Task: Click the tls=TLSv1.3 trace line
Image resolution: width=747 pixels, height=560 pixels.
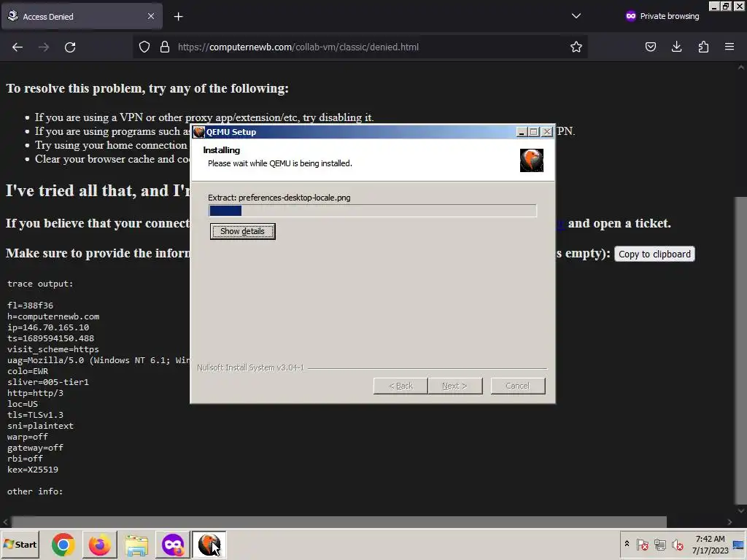Action: [x=35, y=415]
